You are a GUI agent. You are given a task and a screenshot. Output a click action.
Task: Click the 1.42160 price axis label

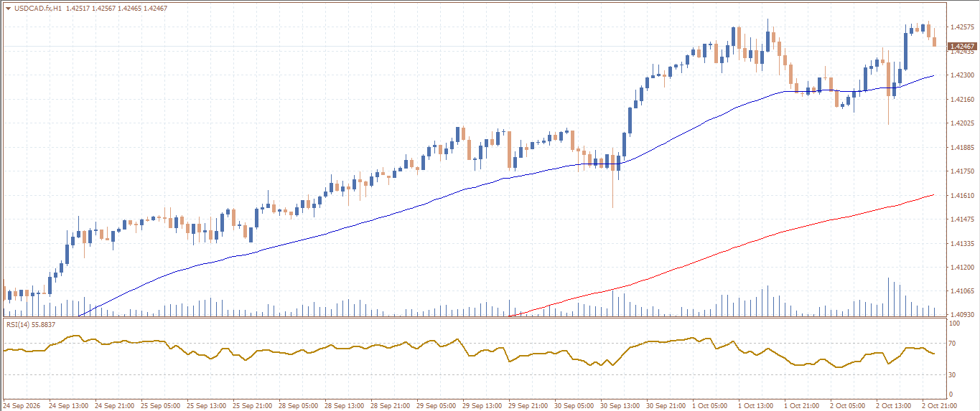coord(962,99)
